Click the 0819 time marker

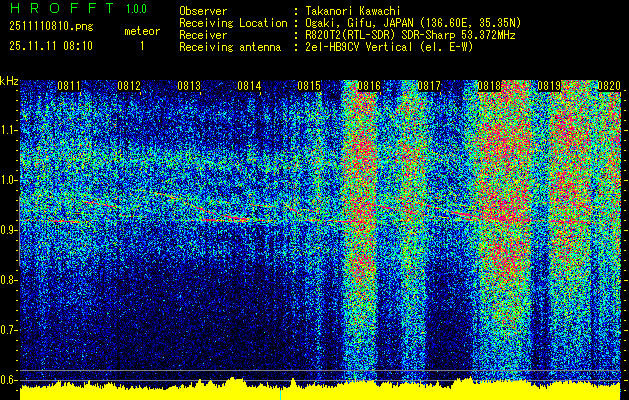click(x=549, y=86)
